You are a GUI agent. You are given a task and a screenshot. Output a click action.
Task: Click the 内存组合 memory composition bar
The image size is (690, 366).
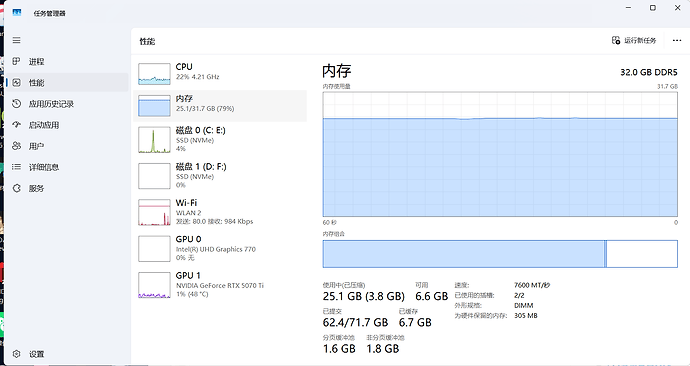pos(500,253)
